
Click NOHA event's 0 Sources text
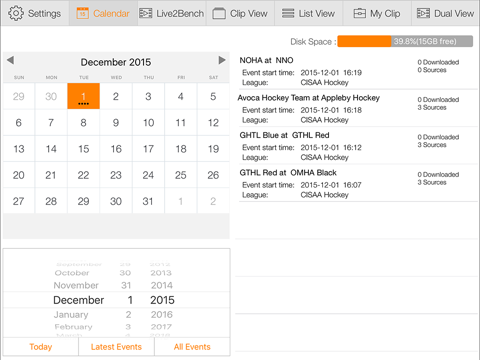point(432,70)
